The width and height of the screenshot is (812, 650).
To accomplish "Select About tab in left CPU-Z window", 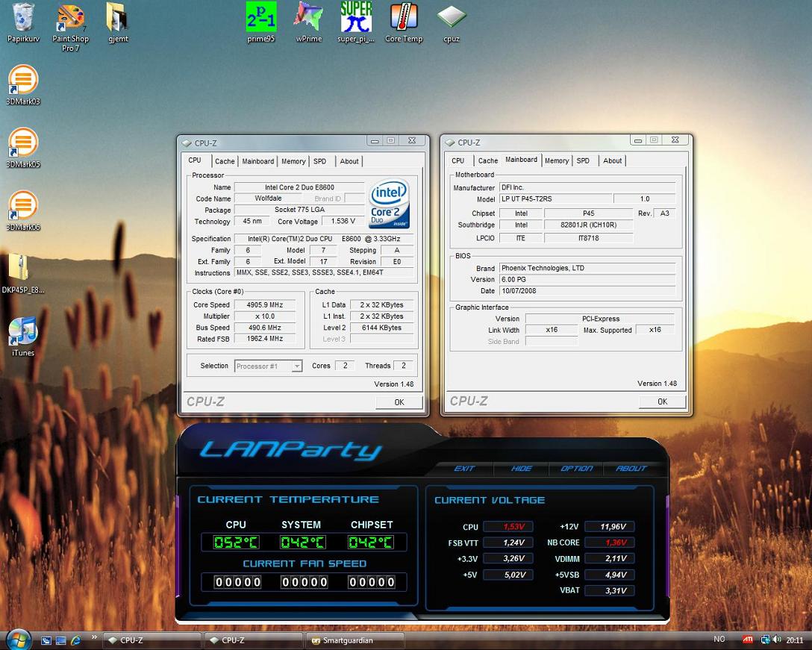I will 349,162.
